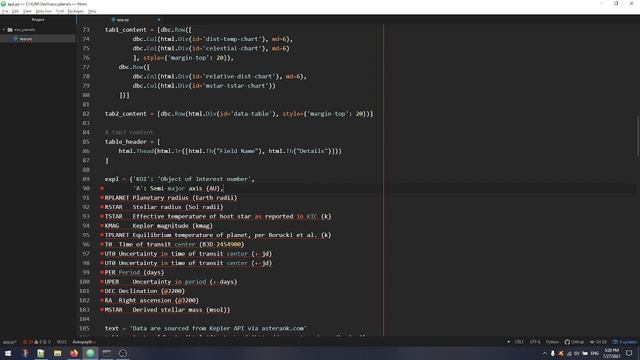
Task: Select app.py in the project tree
Action: tap(25, 39)
